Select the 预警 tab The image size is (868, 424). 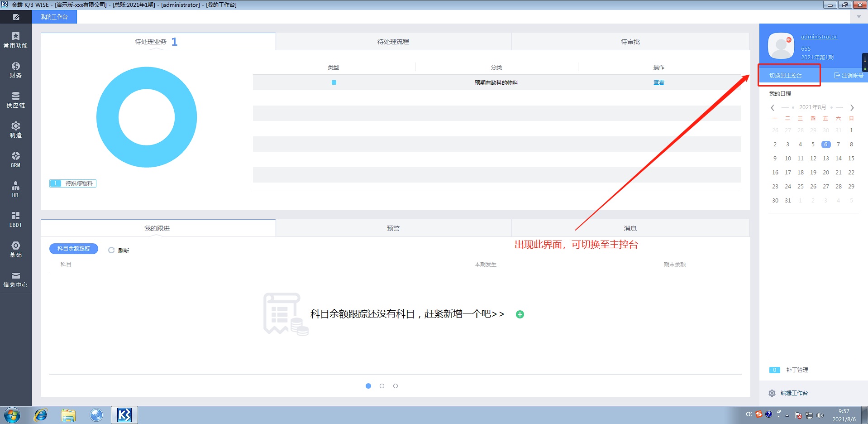pos(393,228)
